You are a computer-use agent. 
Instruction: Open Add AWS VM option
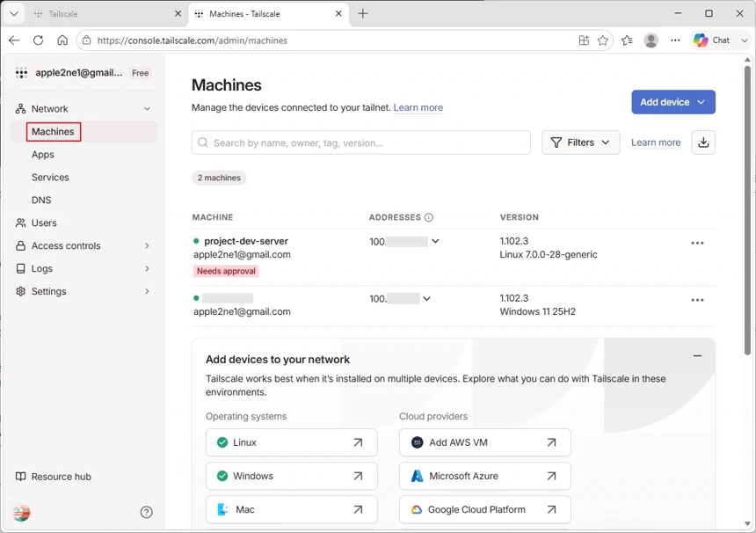pyautogui.click(x=485, y=442)
